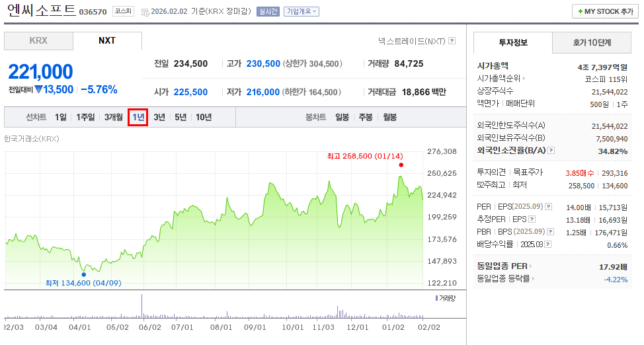The image size is (644, 345).
Task: Click the 전일 234,500 value
Action: (190, 63)
